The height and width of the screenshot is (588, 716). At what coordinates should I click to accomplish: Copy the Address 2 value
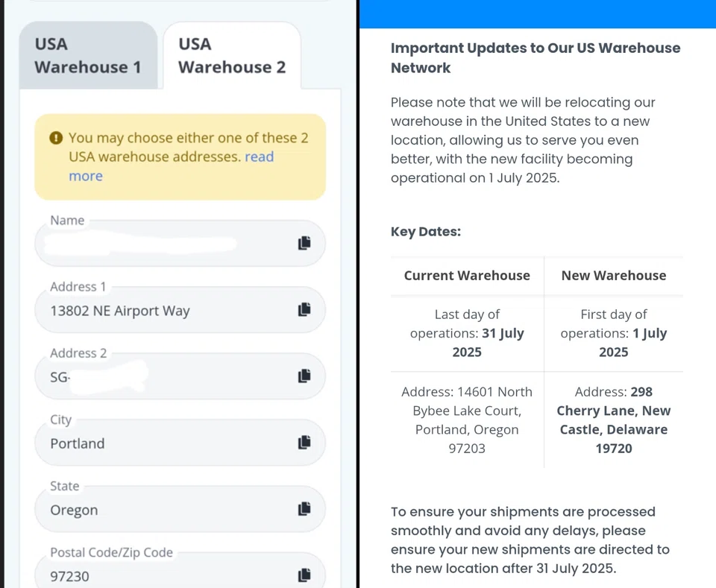304,376
